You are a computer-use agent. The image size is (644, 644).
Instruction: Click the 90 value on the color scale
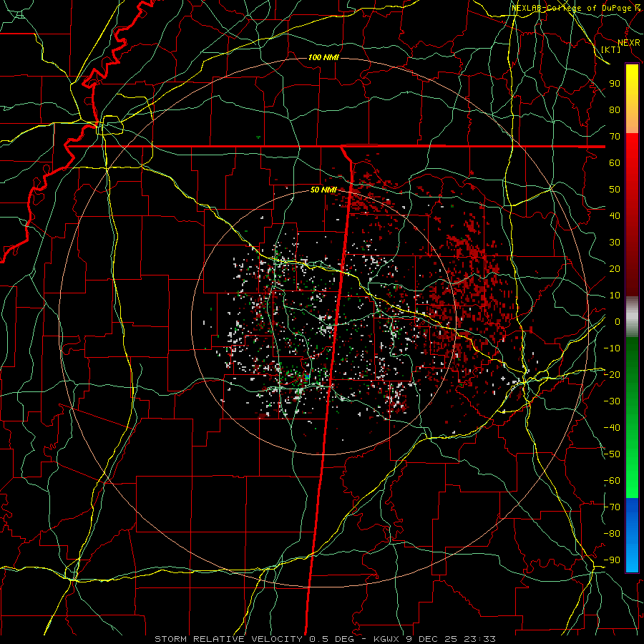pyautogui.click(x=615, y=84)
